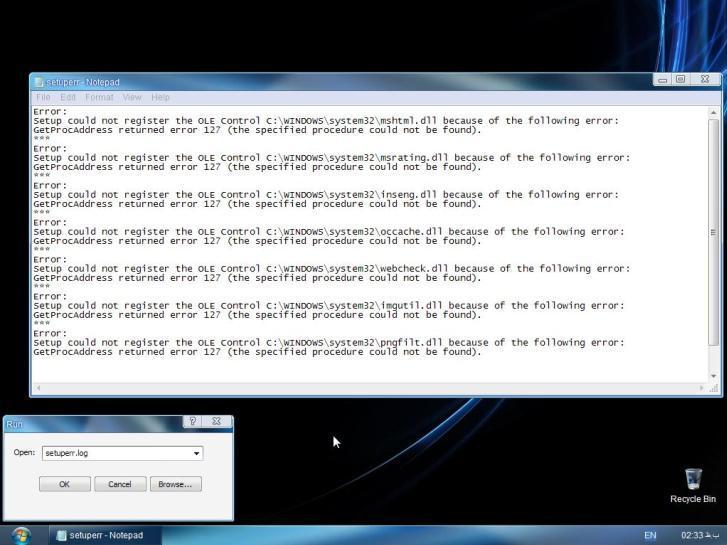Open the Notepad View menu
Screen dimensions: 727x545
132,97
